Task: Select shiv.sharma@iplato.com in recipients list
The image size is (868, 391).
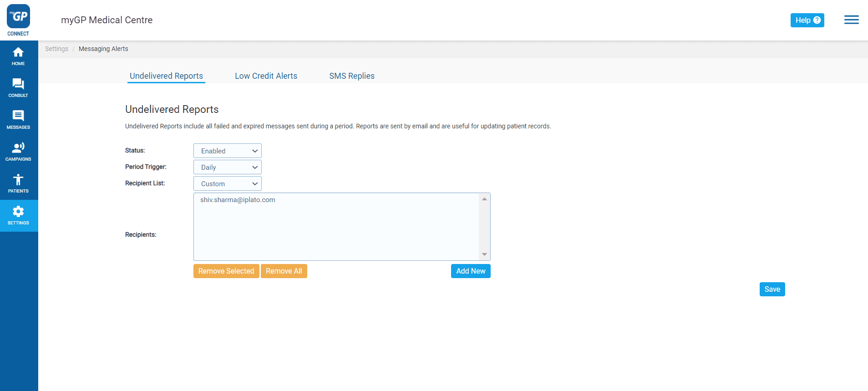Action: point(238,200)
